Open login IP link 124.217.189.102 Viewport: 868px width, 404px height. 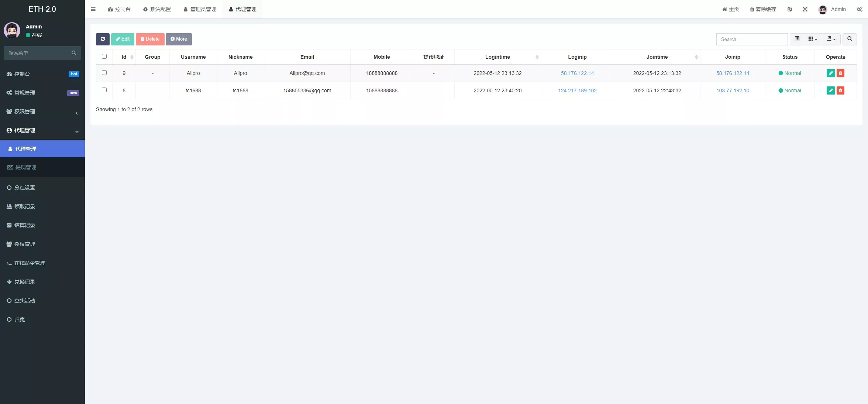point(578,90)
